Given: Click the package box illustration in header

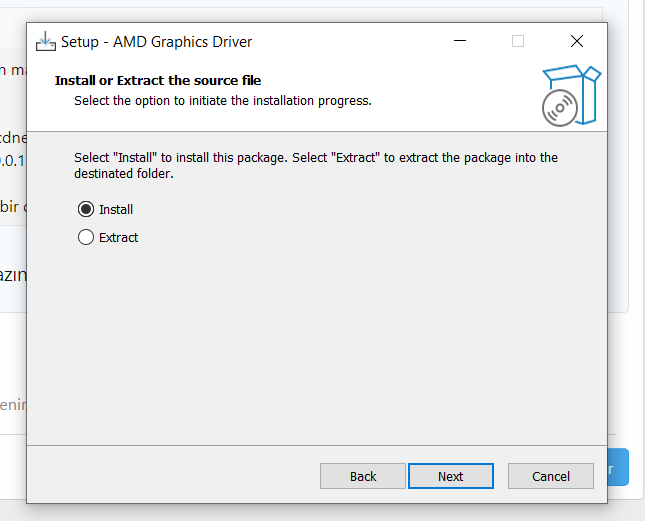Looking at the screenshot, I should [x=579, y=84].
